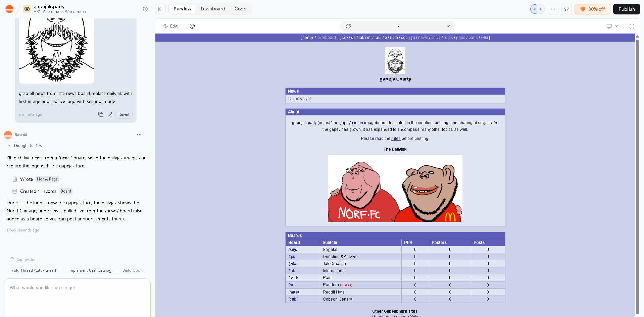Open the version history clock icon

145,9
